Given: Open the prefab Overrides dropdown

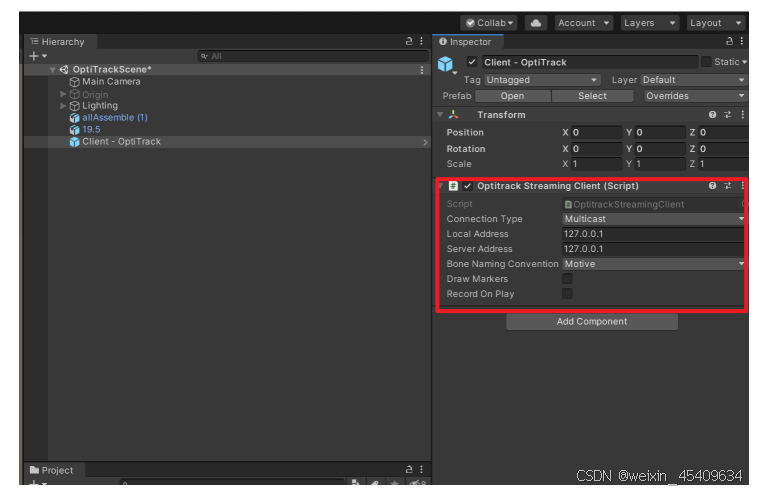Looking at the screenshot, I should [696, 96].
